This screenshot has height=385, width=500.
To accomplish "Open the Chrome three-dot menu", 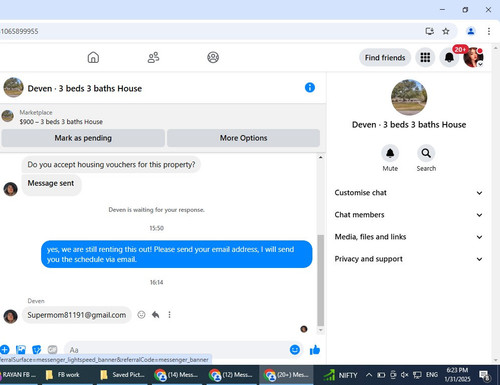I will (489, 31).
